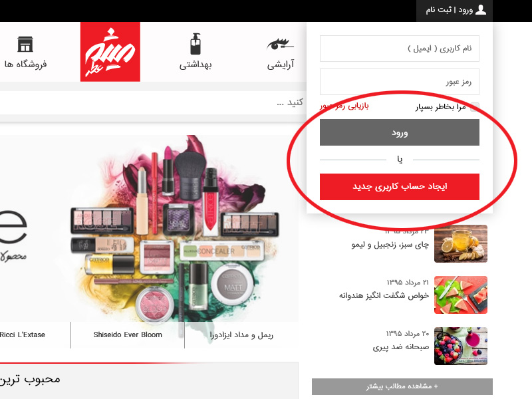
Task: Open the stores building icon
Action: [x=25, y=44]
